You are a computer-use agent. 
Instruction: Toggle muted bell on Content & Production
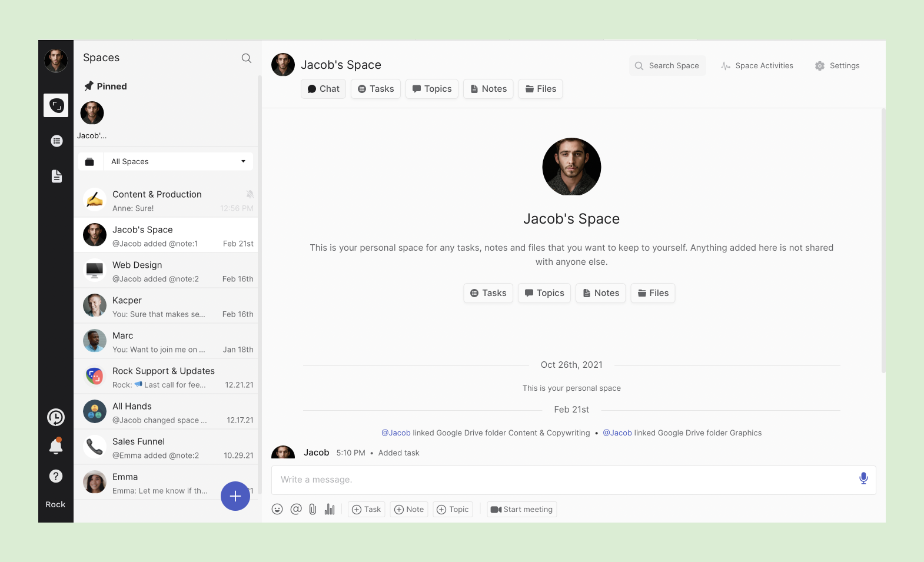click(250, 194)
